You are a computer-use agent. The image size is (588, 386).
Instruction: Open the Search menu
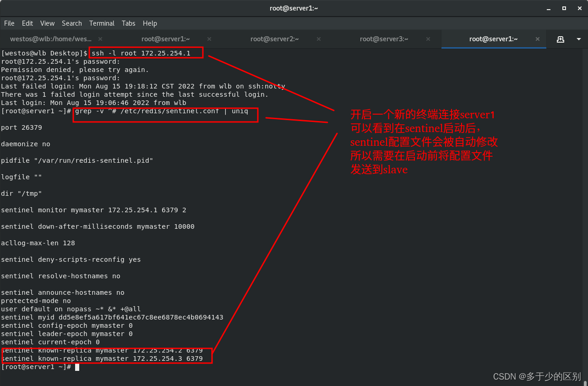click(72, 23)
